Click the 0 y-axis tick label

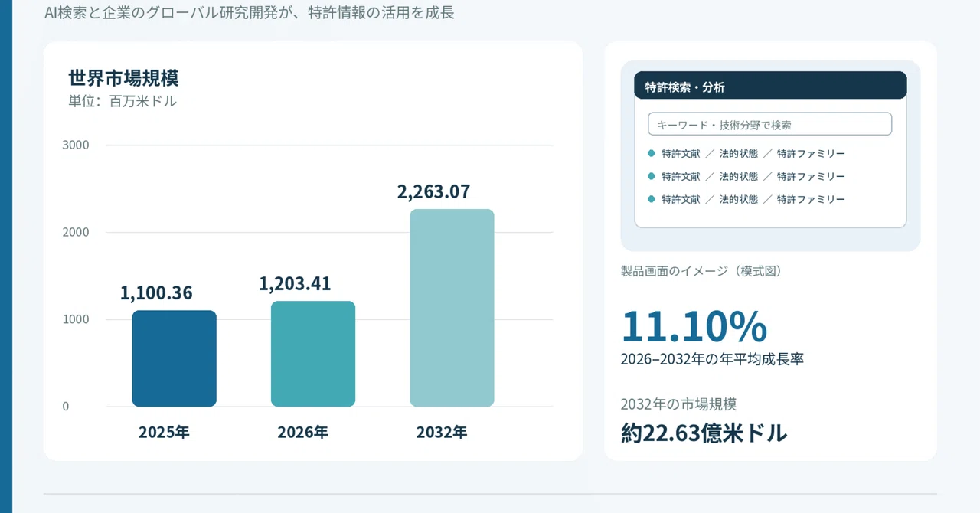click(66, 407)
